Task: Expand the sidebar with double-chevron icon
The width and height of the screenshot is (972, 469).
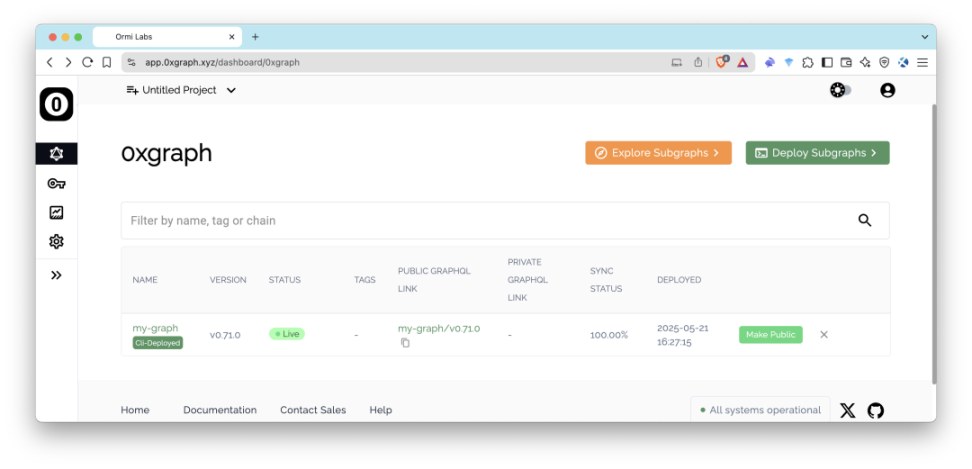Action: [x=56, y=275]
